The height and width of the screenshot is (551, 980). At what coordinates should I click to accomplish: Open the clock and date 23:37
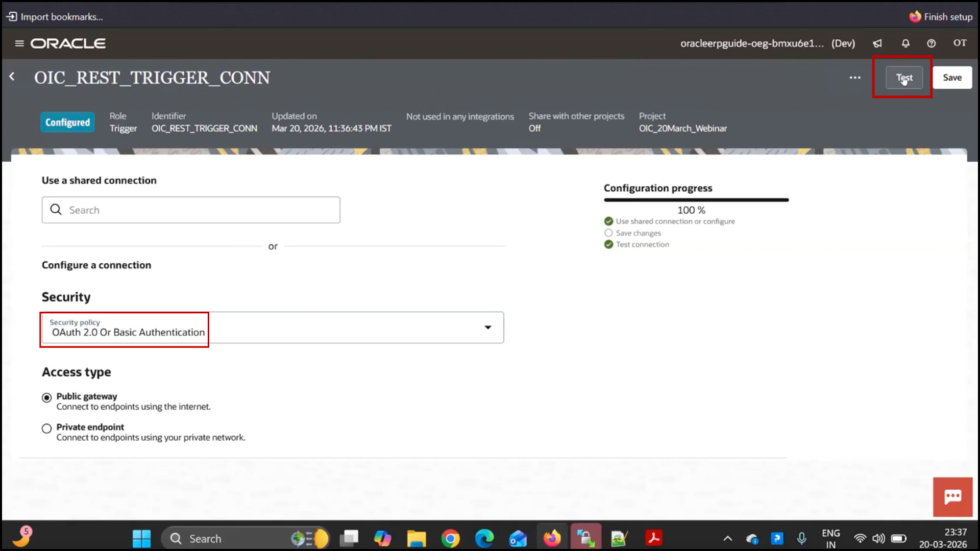tap(943, 539)
